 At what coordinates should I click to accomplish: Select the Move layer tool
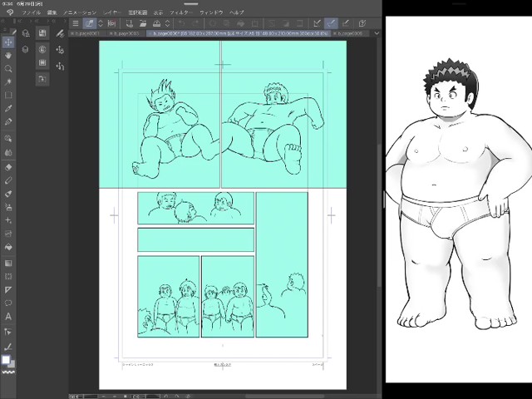[8, 42]
